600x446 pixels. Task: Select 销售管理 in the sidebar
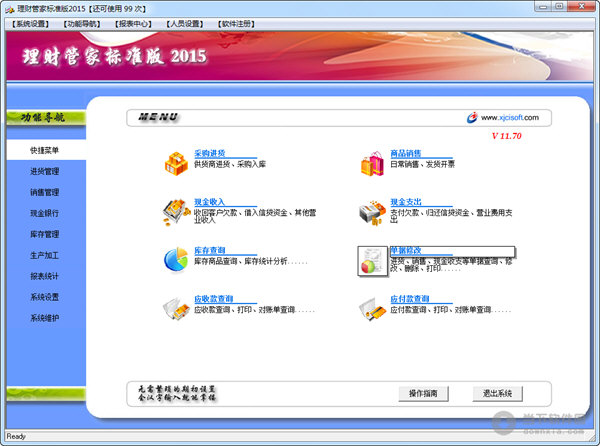pyautogui.click(x=44, y=192)
